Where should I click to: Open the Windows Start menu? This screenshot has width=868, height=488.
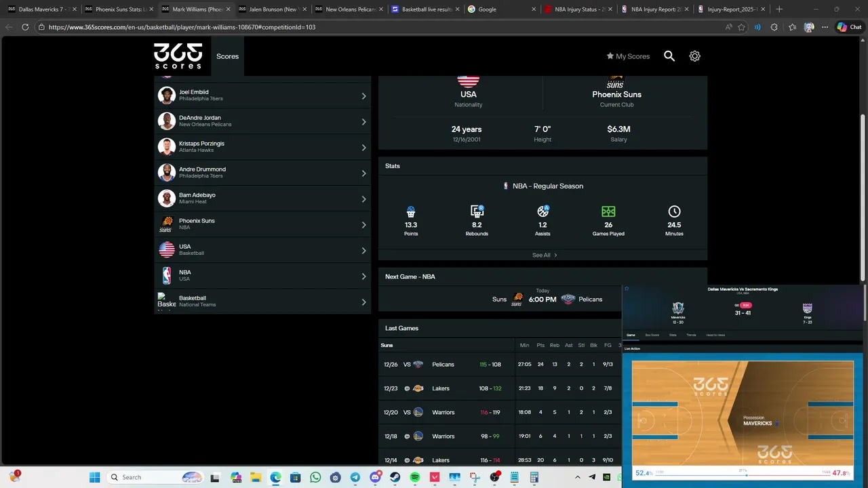click(94, 477)
